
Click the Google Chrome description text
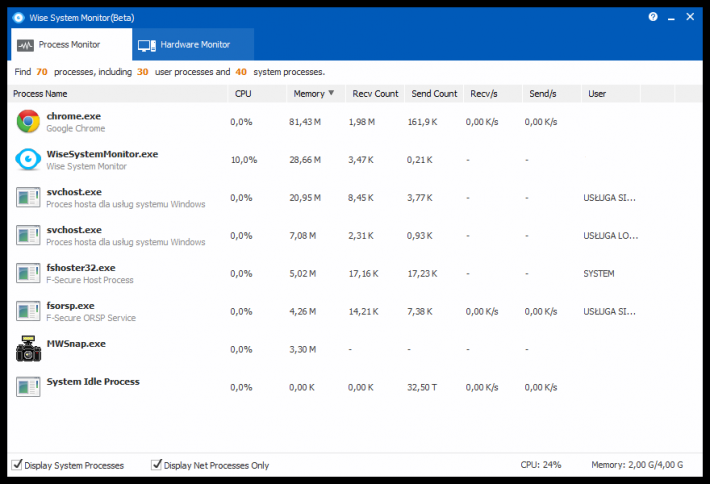76,129
